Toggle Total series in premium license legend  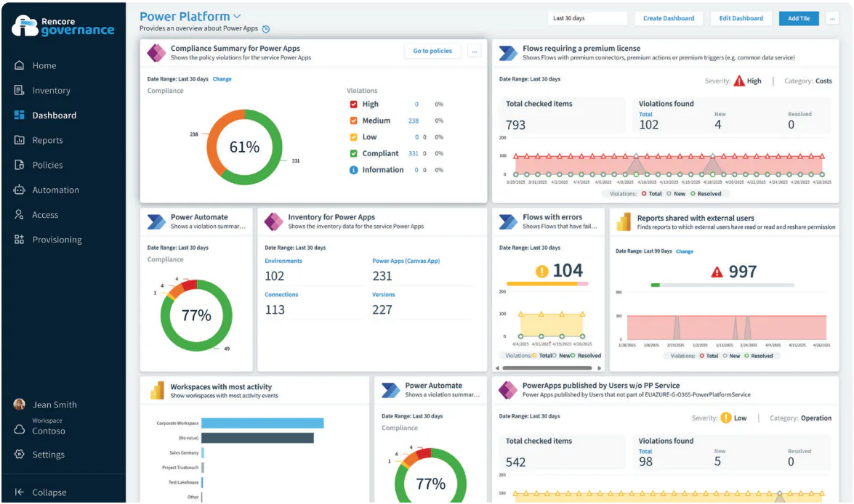651,194
